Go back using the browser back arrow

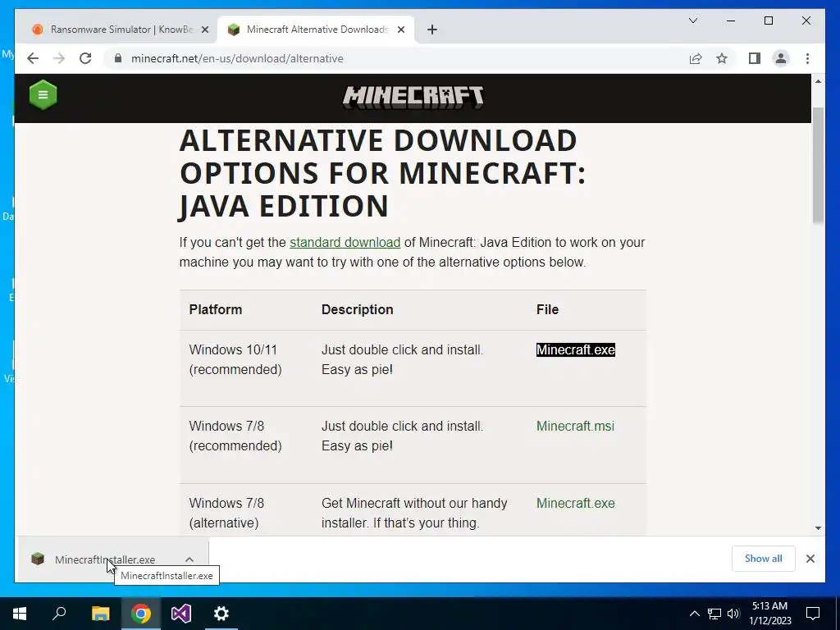pyautogui.click(x=33, y=58)
